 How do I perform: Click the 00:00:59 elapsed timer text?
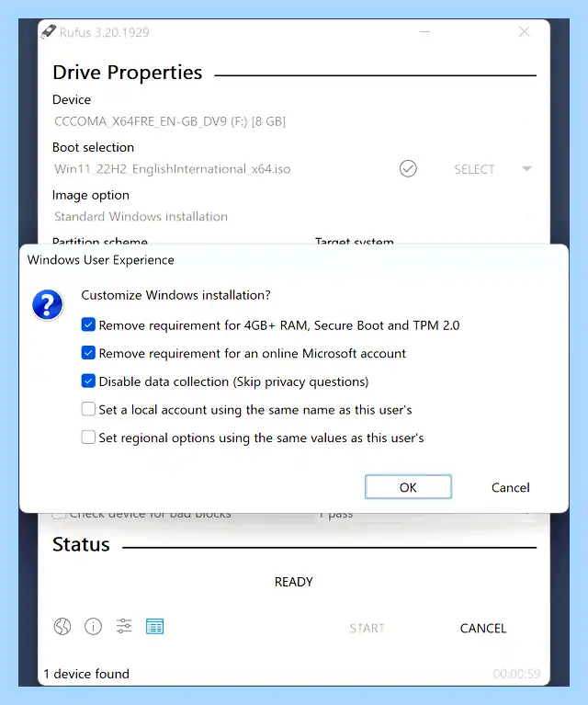pos(516,674)
